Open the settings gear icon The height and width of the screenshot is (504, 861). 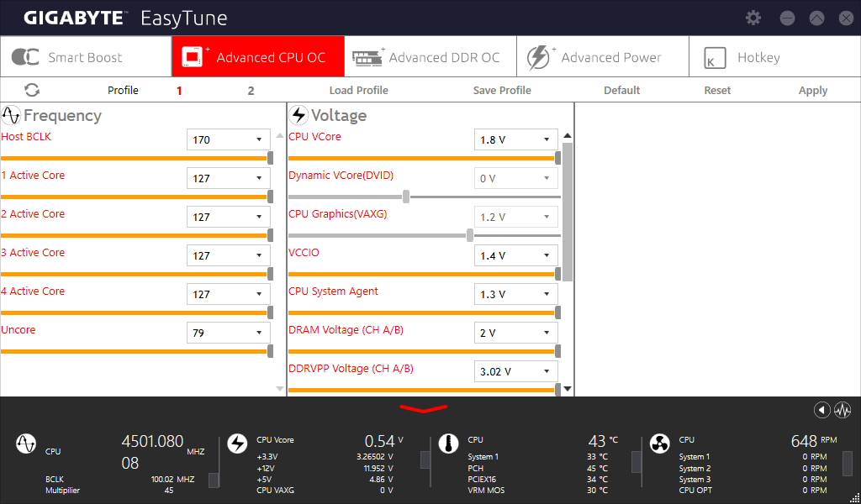point(753,18)
